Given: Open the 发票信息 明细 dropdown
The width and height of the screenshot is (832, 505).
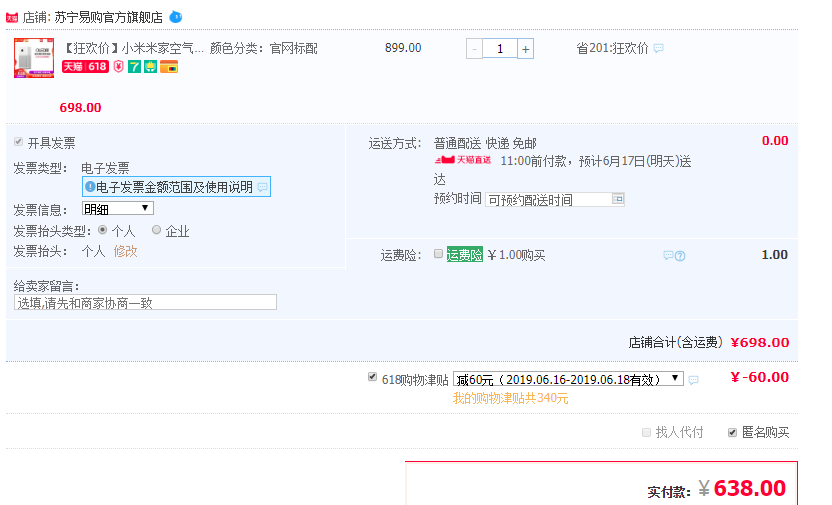Looking at the screenshot, I should (118, 208).
